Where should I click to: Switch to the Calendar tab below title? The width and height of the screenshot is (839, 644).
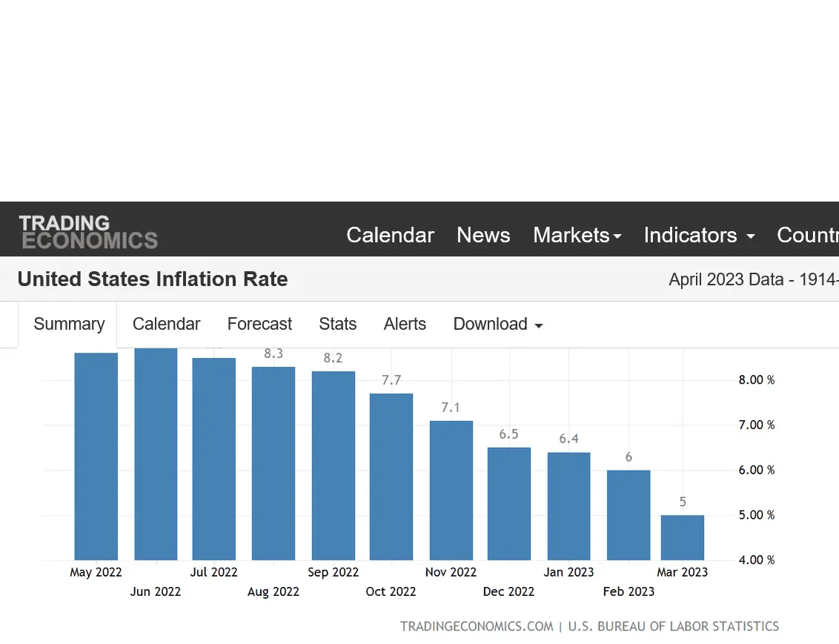(x=166, y=325)
